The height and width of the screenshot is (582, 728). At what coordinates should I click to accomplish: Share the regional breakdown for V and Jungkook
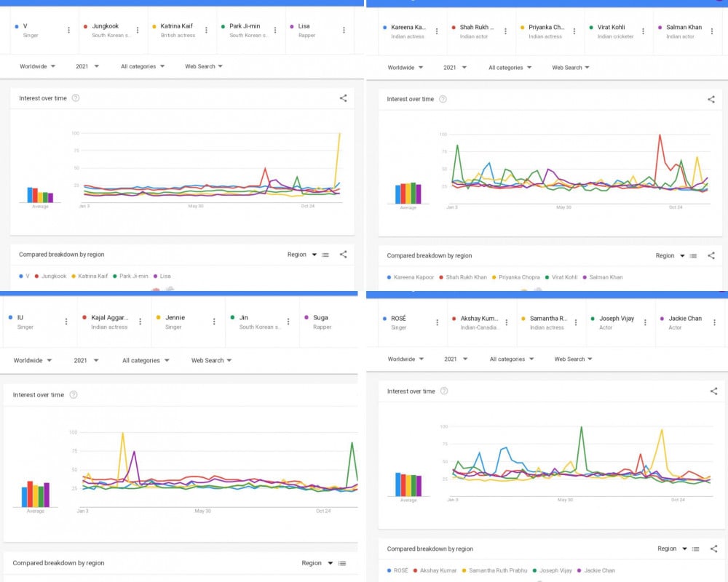click(x=343, y=255)
